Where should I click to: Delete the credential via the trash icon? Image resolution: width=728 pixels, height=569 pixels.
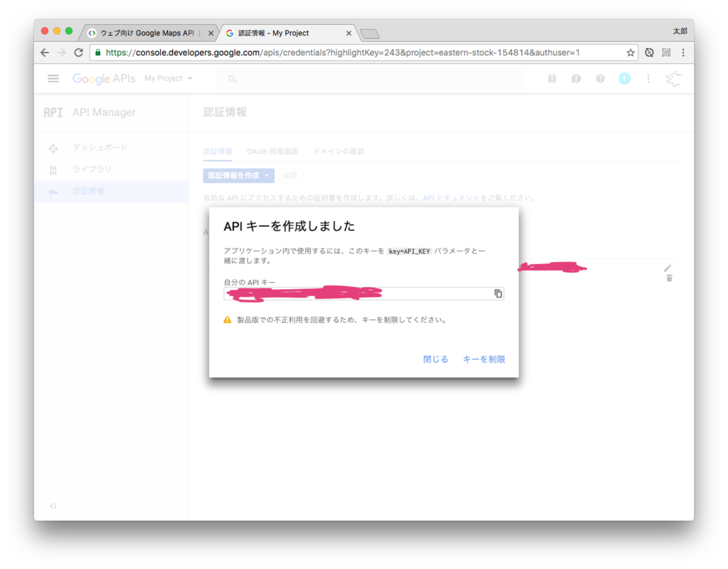[x=668, y=278]
